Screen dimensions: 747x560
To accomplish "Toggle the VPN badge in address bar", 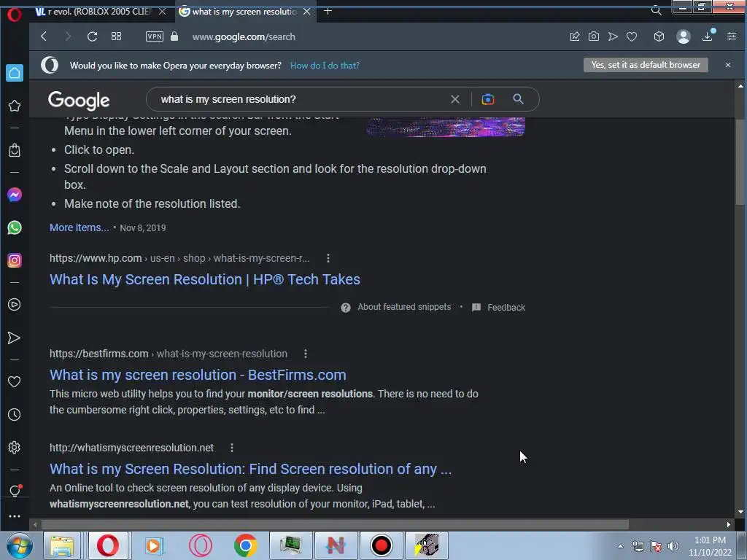I will point(155,36).
